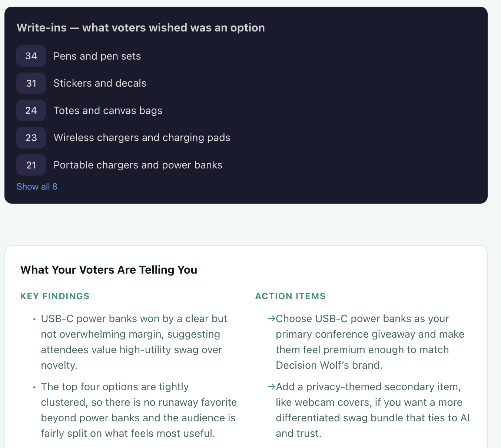This screenshot has height=448, width=501.
Task: Expand the write-ins list via Show all 8
Action: 37,186
